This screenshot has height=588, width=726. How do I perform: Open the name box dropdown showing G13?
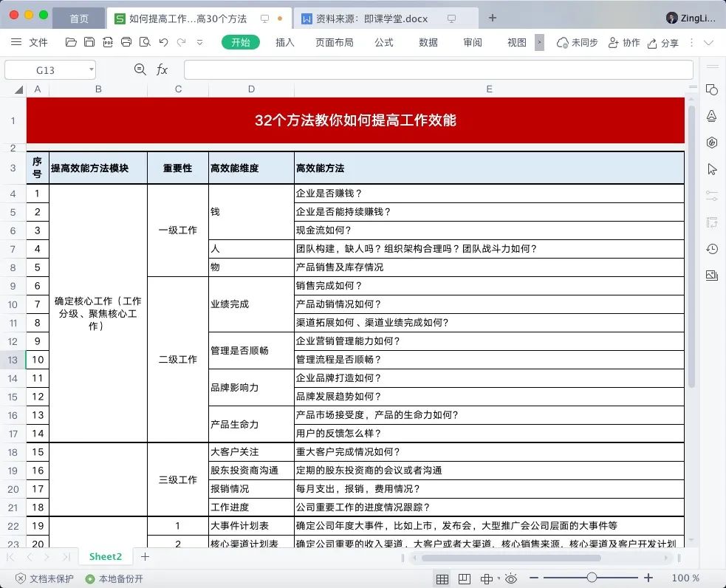(90, 69)
